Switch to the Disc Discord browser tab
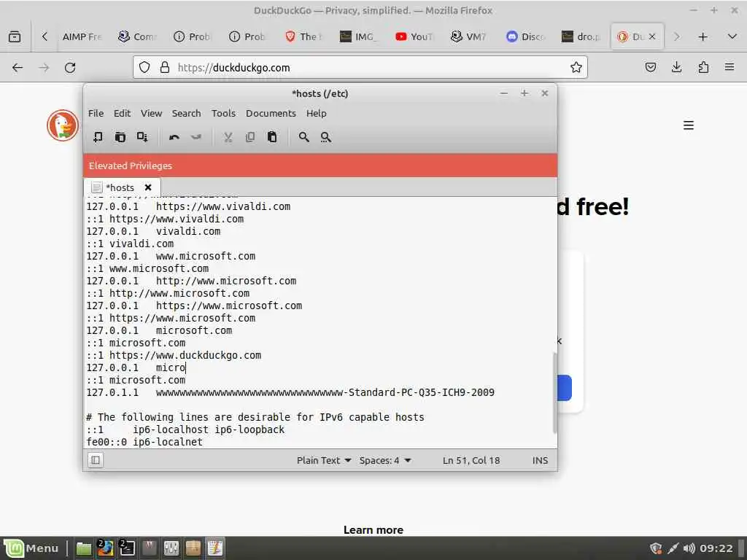The height and width of the screenshot is (560, 747). click(x=525, y=36)
